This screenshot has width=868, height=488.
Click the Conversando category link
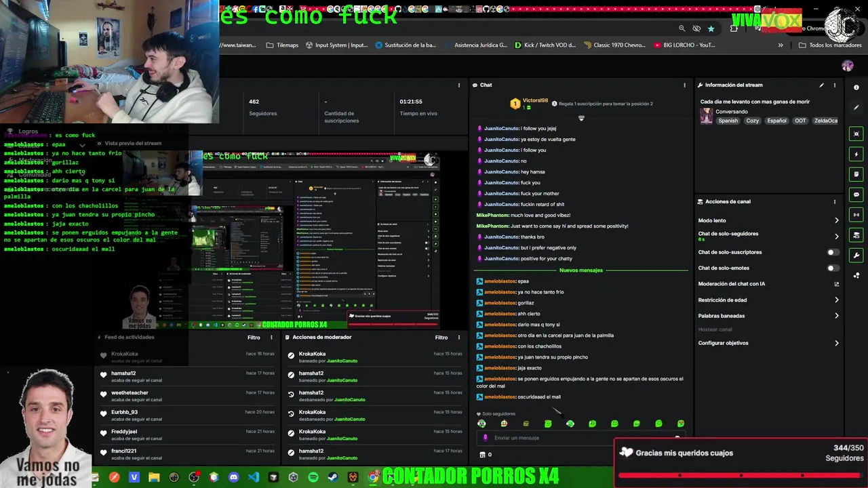click(x=732, y=112)
